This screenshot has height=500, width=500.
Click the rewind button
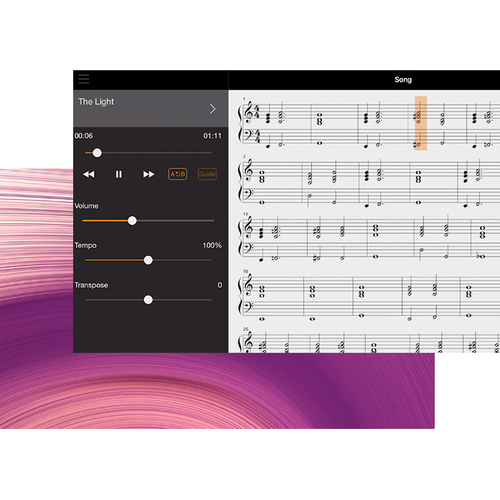[89, 174]
